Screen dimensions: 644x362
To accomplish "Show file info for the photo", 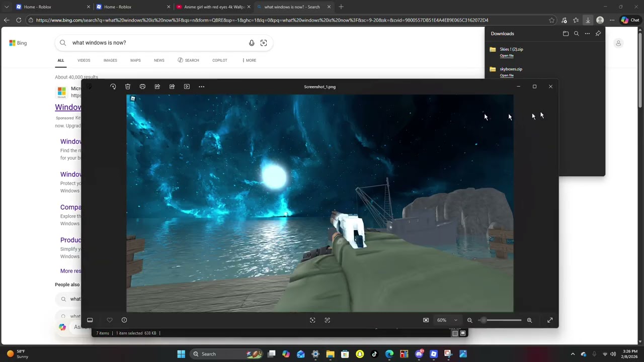I will pyautogui.click(x=124, y=320).
